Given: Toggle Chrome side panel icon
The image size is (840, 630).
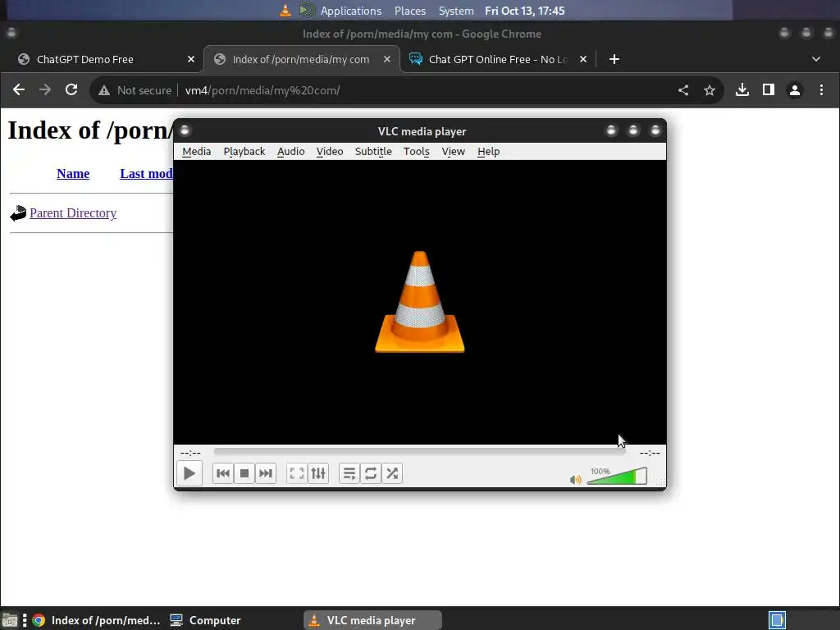Looking at the screenshot, I should point(768,90).
